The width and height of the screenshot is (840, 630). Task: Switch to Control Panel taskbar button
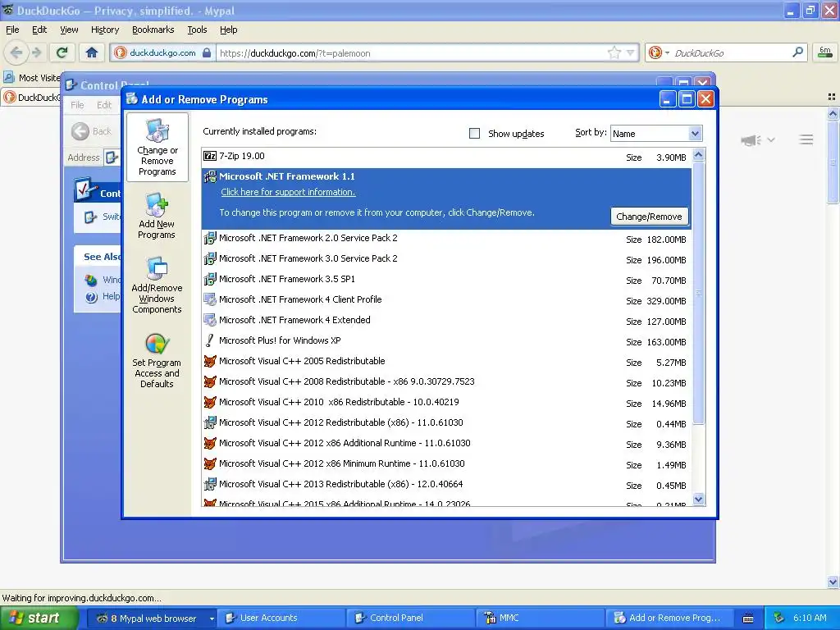412,619
